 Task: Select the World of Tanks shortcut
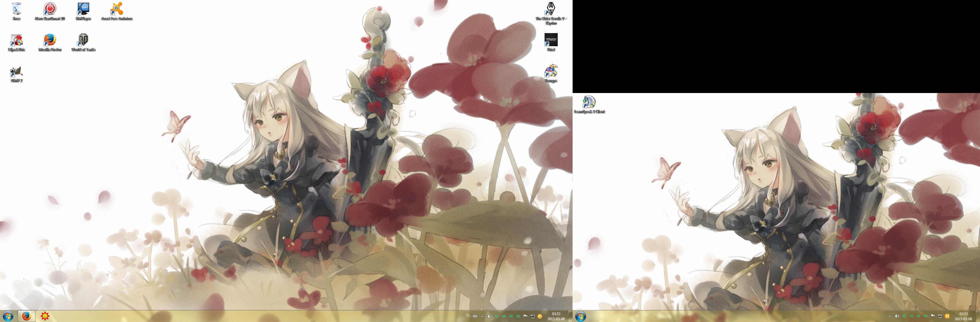pyautogui.click(x=83, y=43)
